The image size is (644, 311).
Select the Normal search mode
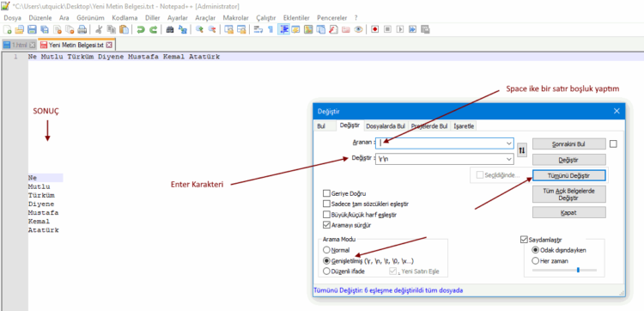point(326,250)
